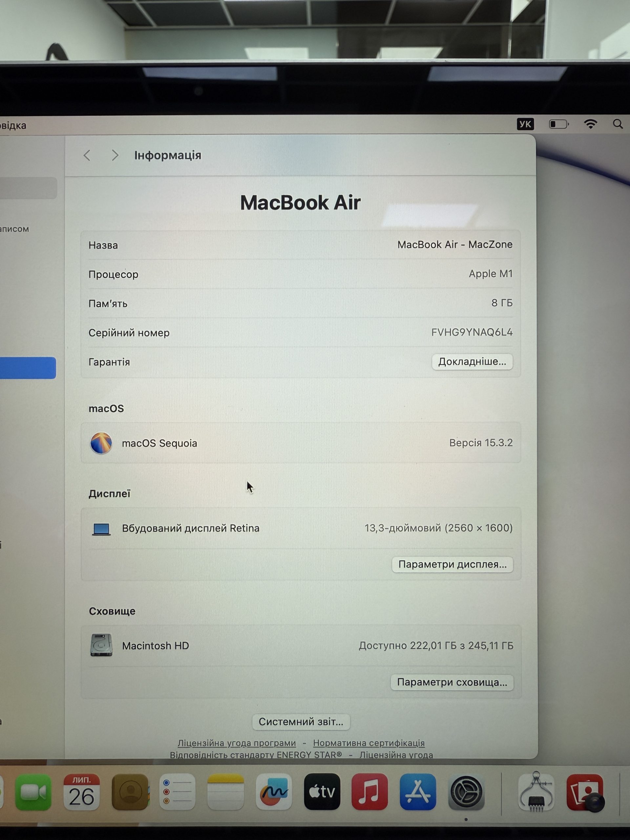Open Reminders app in the Dock

(x=177, y=792)
